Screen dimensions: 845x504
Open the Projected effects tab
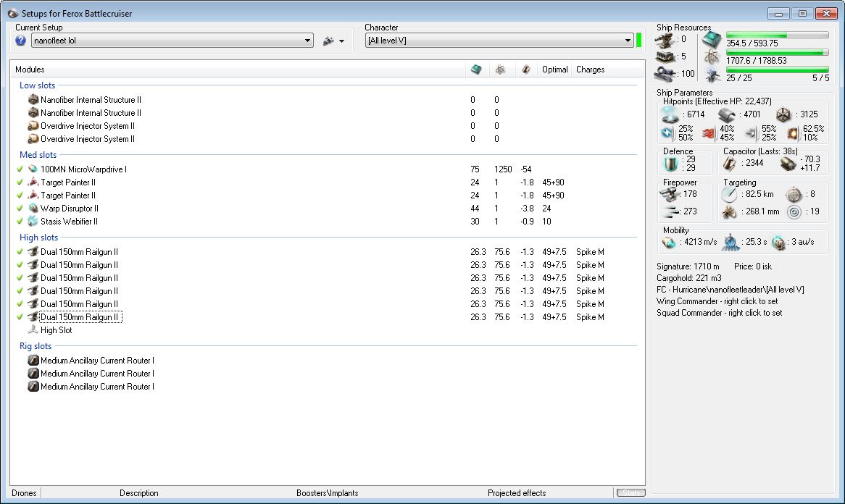517,492
